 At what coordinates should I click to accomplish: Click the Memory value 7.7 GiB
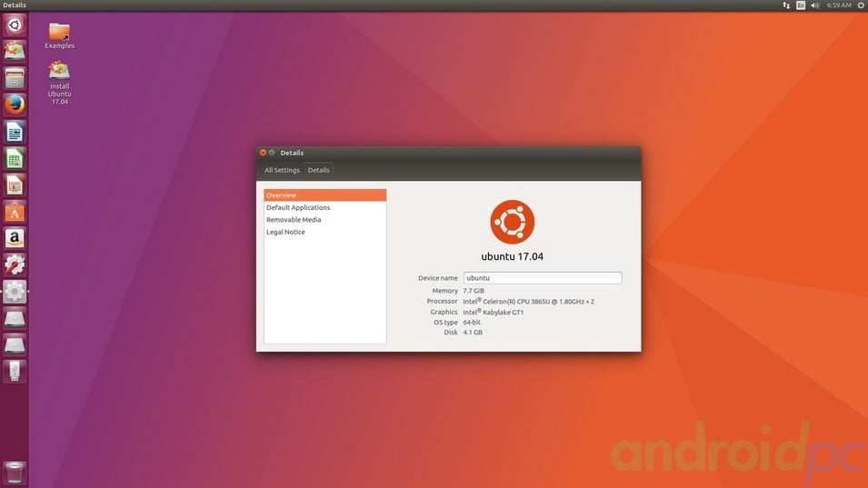474,291
